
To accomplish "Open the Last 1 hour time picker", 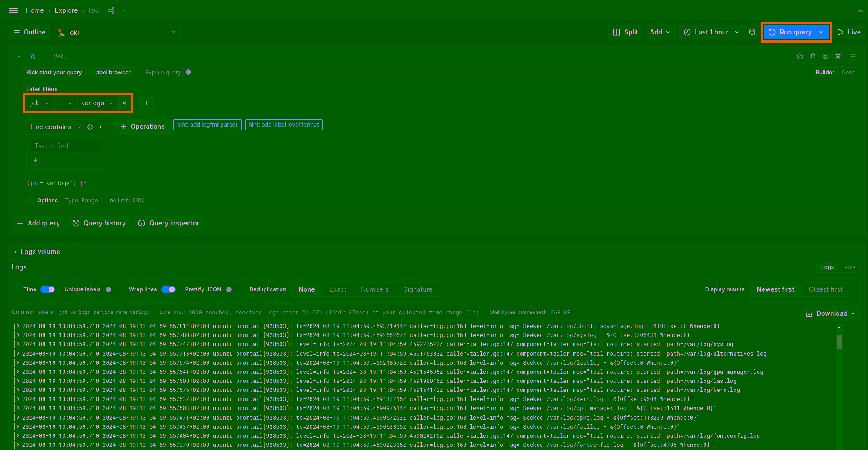I will click(x=711, y=32).
